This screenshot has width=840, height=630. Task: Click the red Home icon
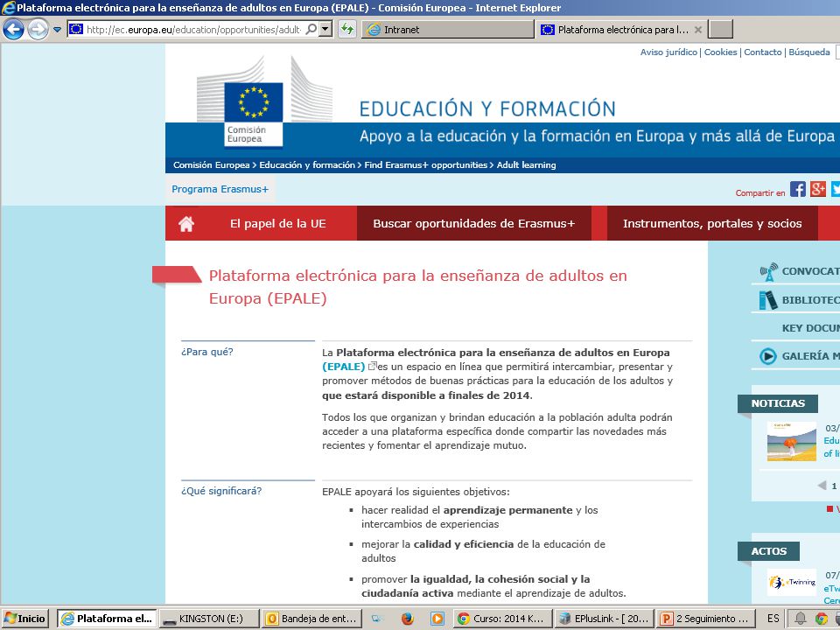(x=185, y=223)
